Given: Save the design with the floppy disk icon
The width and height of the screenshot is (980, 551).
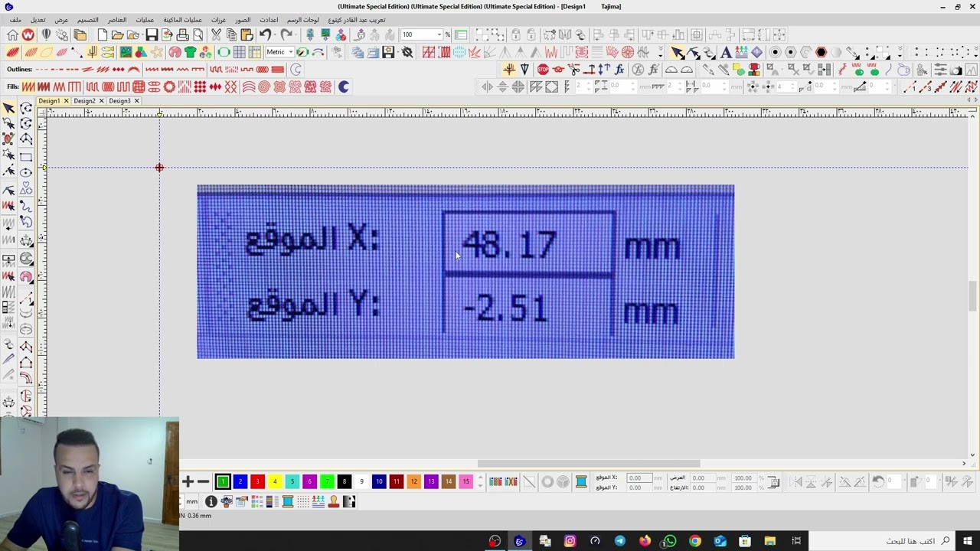Looking at the screenshot, I should click(152, 34).
